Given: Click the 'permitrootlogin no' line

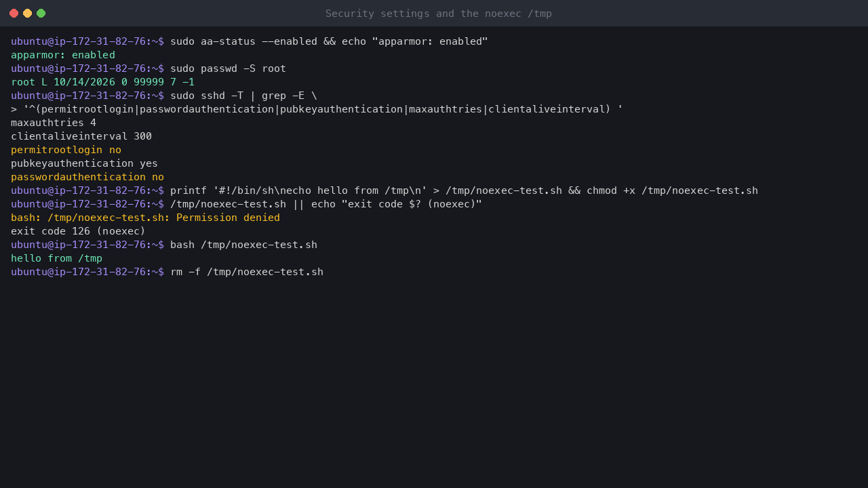Looking at the screenshot, I should pos(66,150).
